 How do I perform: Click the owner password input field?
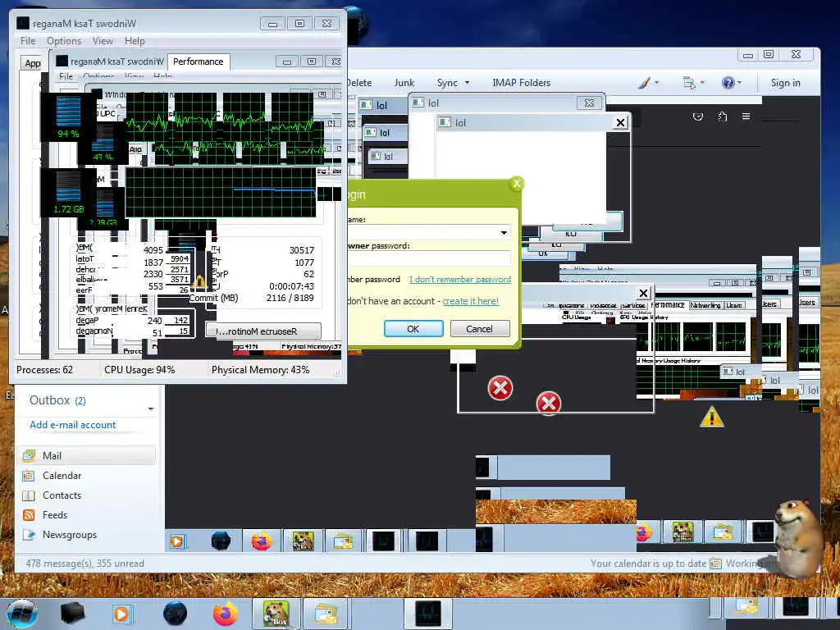pos(428,259)
